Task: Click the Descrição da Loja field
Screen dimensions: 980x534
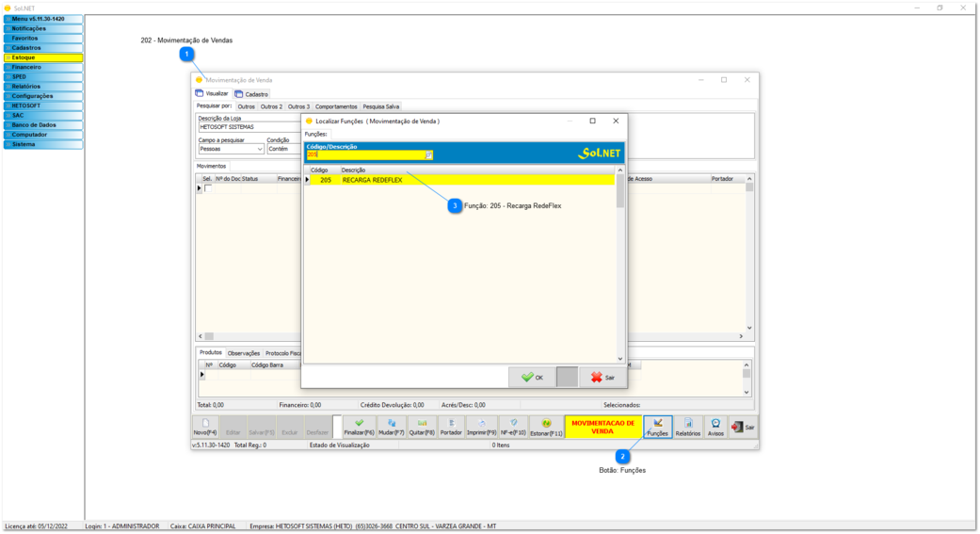Action: pyautogui.click(x=250, y=127)
